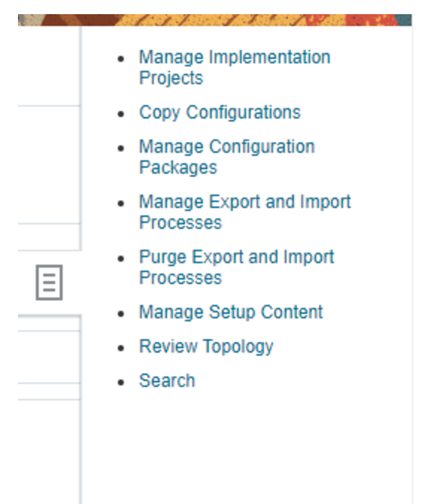The height and width of the screenshot is (504, 443).
Task: Open Purge Export and Import Processes
Action: 236,267
